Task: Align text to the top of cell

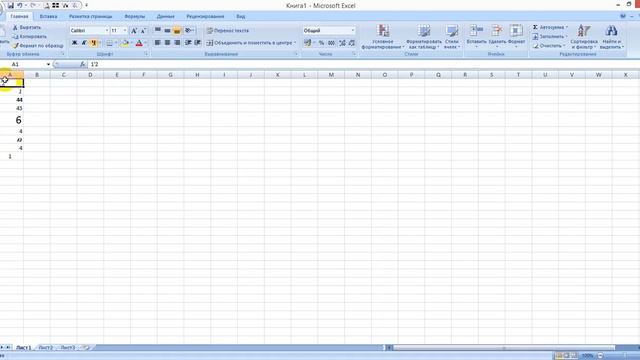Action: point(158,30)
